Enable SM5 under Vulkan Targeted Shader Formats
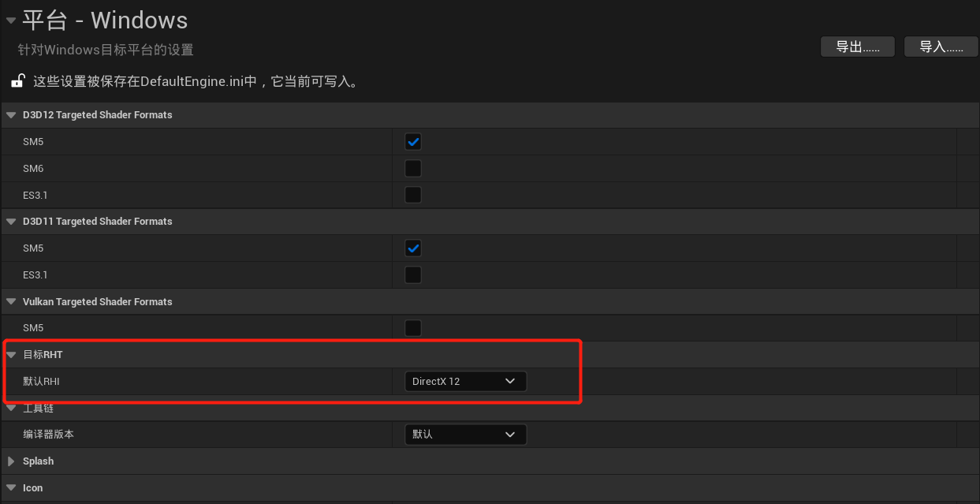This screenshot has width=980, height=504. (413, 328)
